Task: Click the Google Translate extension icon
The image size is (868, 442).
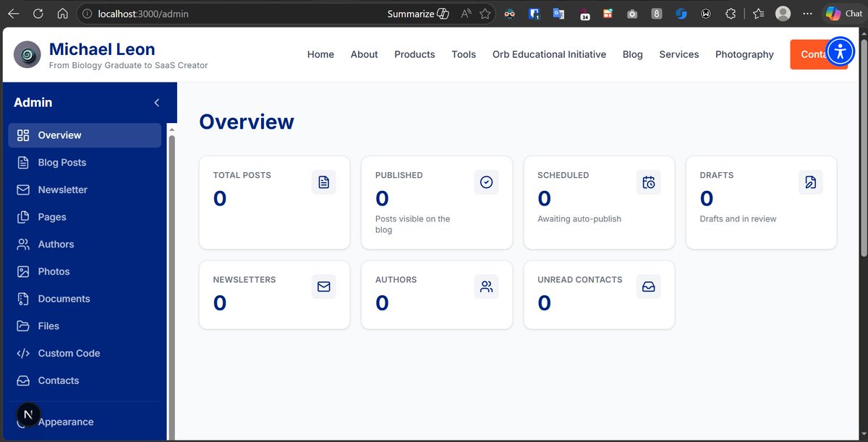Action: pos(558,14)
